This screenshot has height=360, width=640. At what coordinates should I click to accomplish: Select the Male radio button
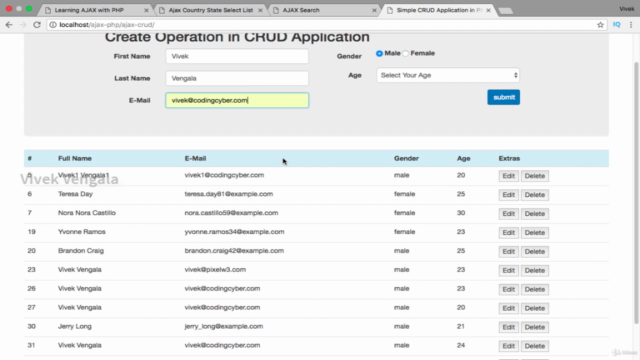pyautogui.click(x=379, y=53)
